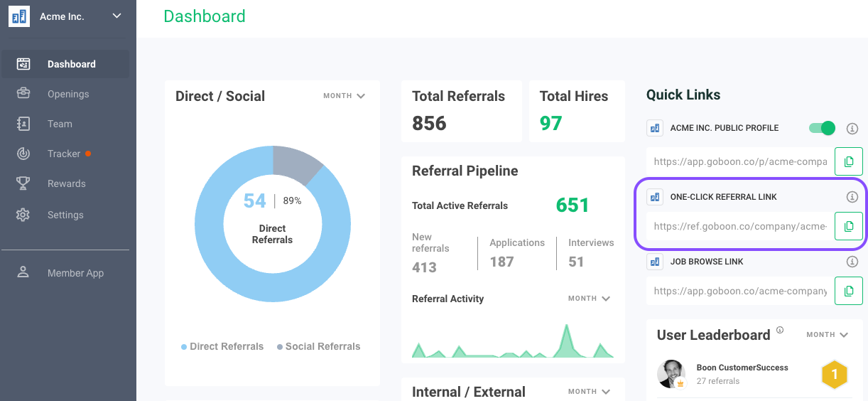Open the Referral Activity MONTH dropdown
The width and height of the screenshot is (868, 401).
tap(589, 299)
